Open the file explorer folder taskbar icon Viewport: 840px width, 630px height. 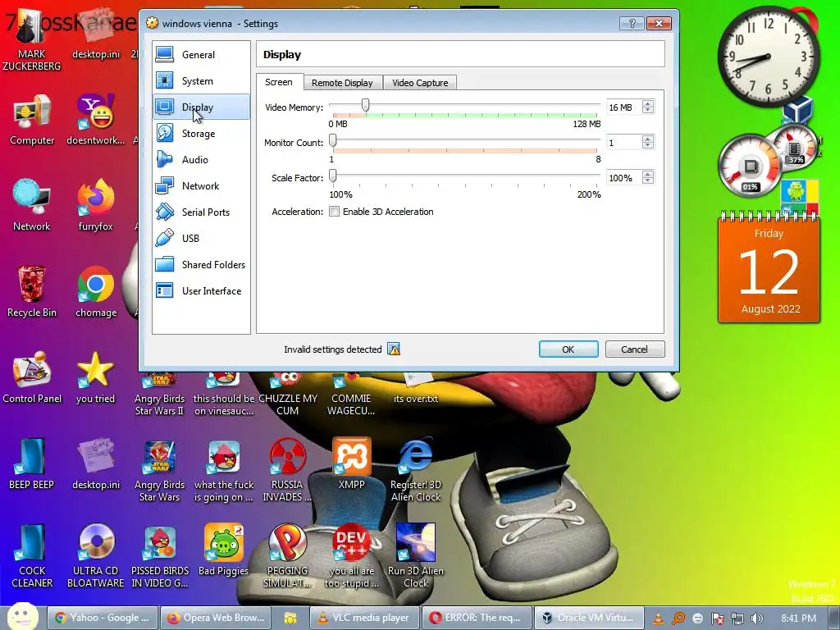(x=290, y=618)
